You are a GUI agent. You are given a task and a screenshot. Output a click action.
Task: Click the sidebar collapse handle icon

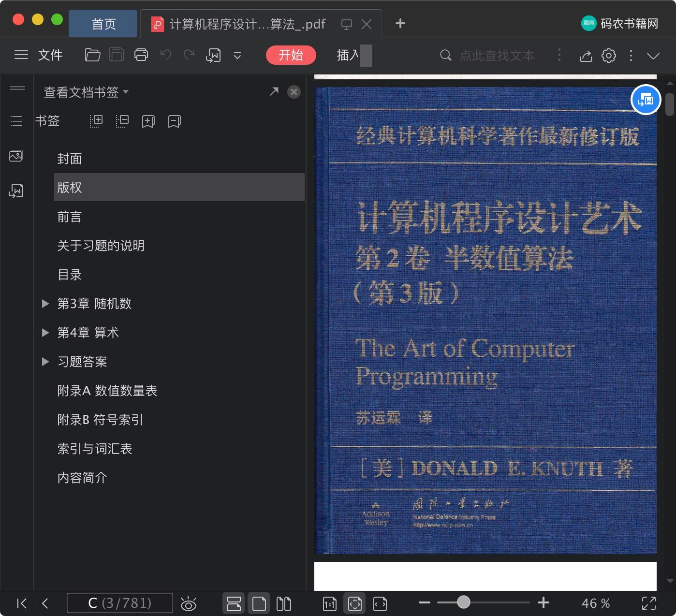pyautogui.click(x=17, y=88)
